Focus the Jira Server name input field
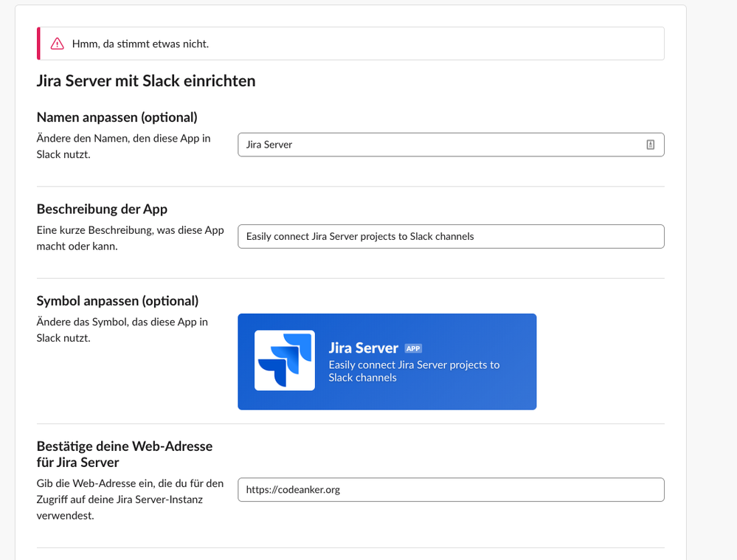Image resolution: width=737 pixels, height=560 pixels. pos(451,145)
